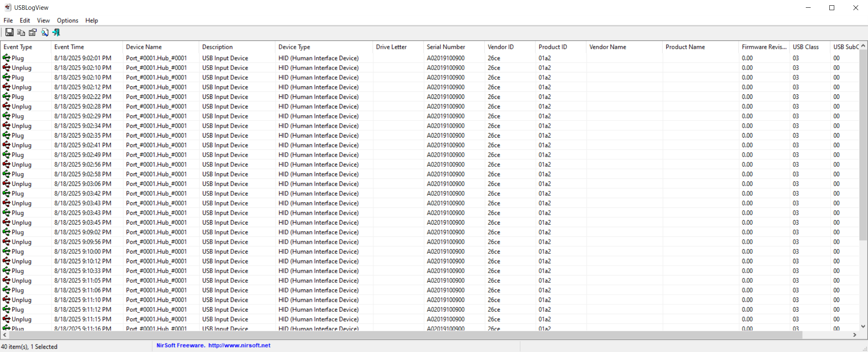Click the Find magnifier toolbar icon
This screenshot has height=352, width=868.
(45, 32)
